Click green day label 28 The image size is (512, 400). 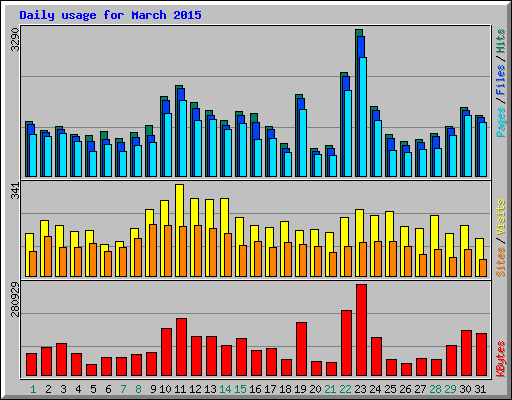[435, 389]
